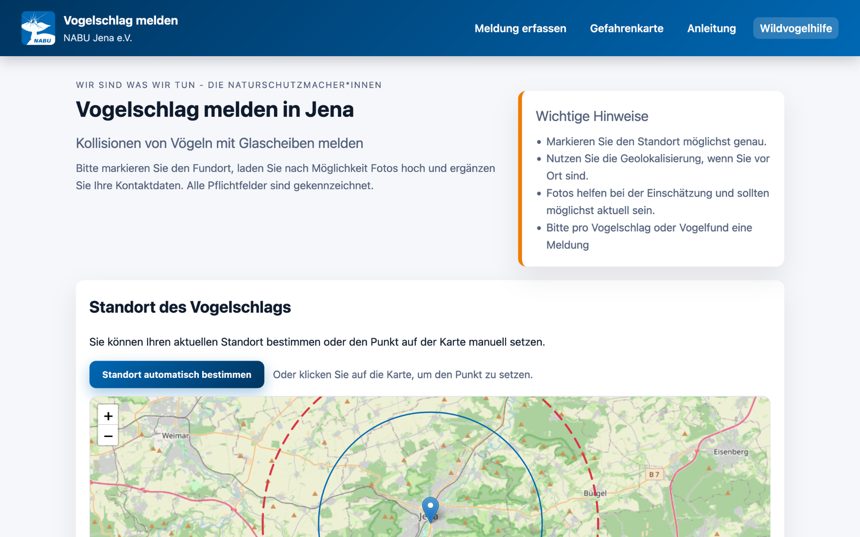
Task: Click the Eisenberg label on the map
Action: pos(731,452)
